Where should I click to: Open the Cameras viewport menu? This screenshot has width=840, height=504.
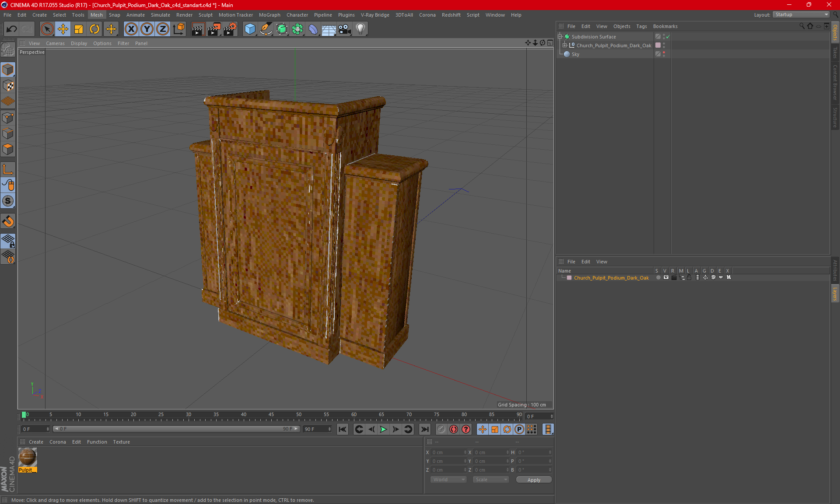click(55, 43)
